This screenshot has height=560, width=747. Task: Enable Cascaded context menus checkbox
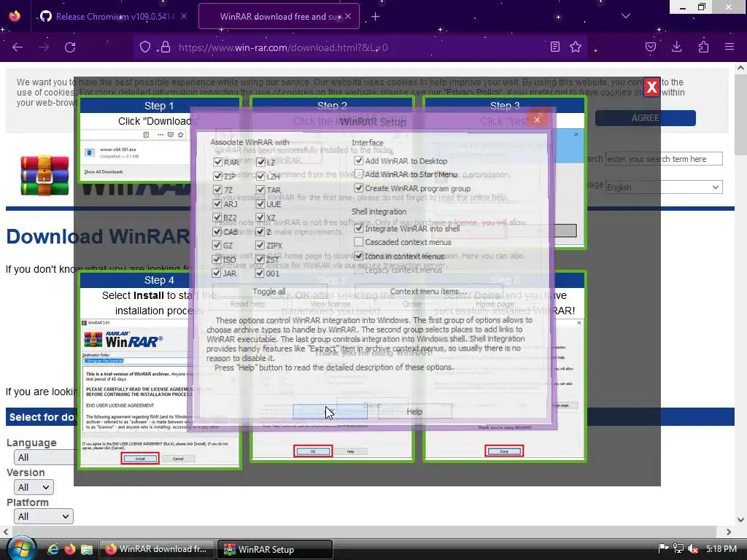tap(359, 242)
